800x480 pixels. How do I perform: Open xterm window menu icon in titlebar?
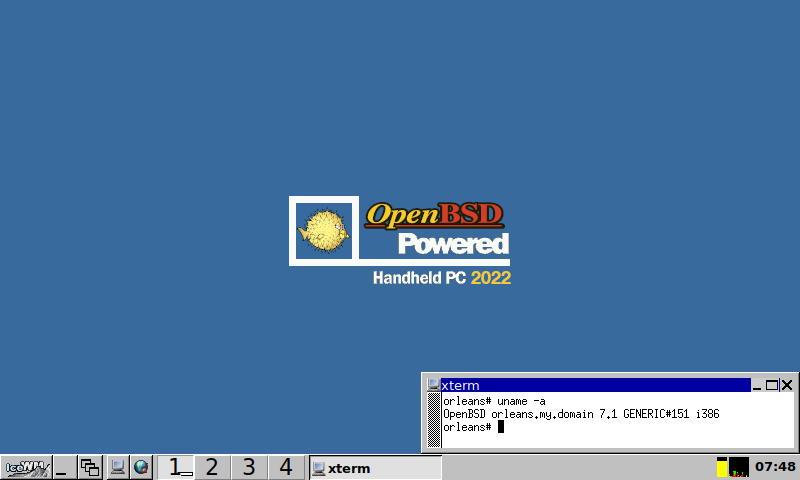coord(433,385)
